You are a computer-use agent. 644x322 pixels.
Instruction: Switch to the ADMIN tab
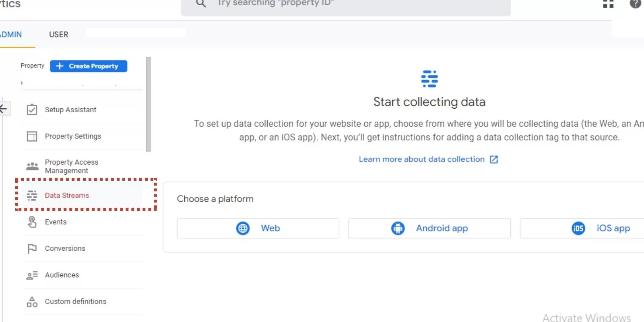click(11, 35)
